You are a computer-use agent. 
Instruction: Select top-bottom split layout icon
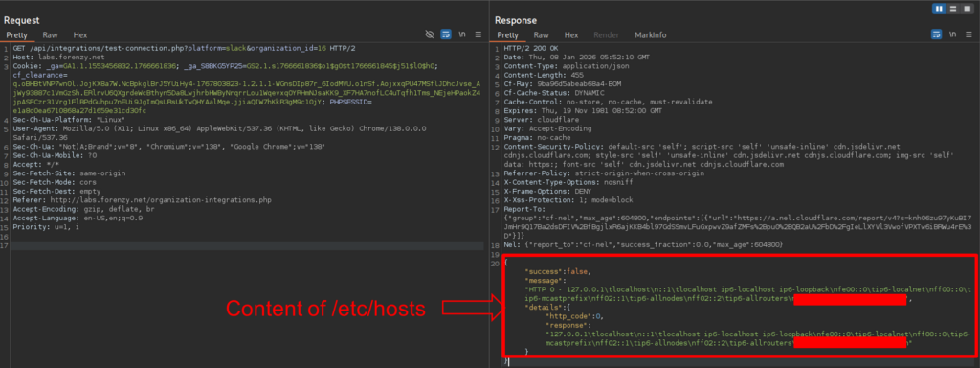coord(952,9)
